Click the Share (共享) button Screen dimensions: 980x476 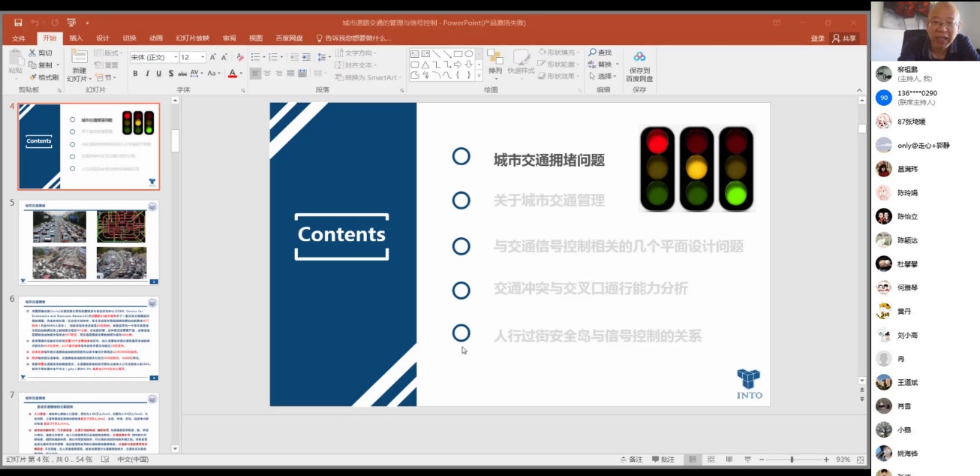coord(843,38)
